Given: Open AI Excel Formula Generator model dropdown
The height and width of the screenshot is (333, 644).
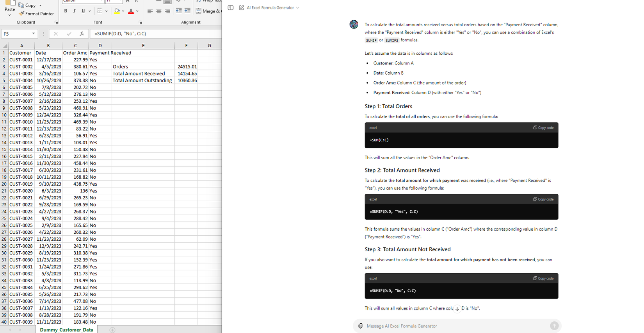Looking at the screenshot, I should point(273,7).
